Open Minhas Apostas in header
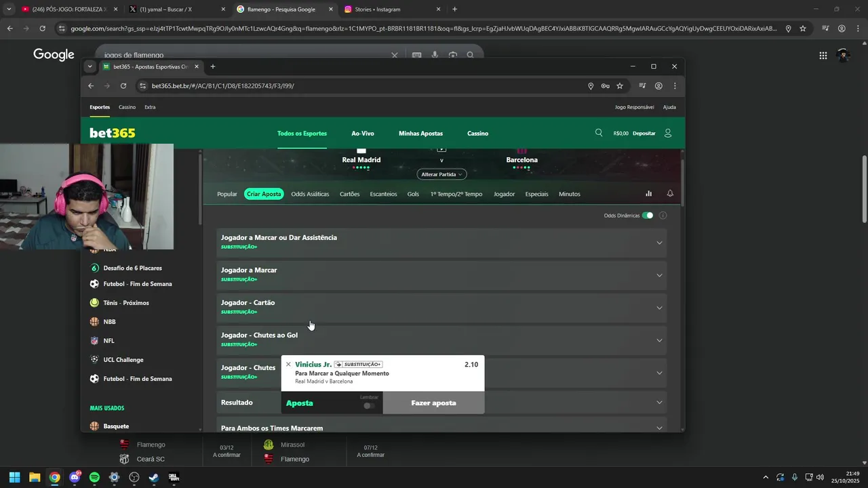Viewport: 868px width, 488px height. click(420, 134)
